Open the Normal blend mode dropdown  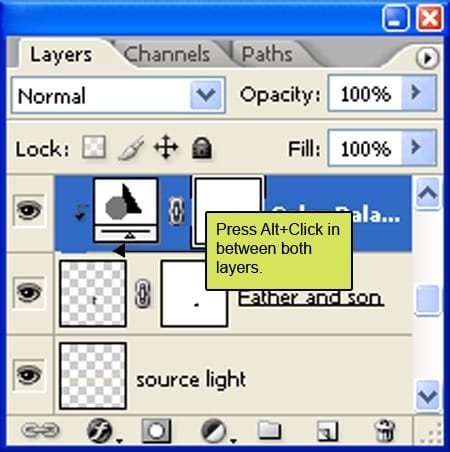118,95
